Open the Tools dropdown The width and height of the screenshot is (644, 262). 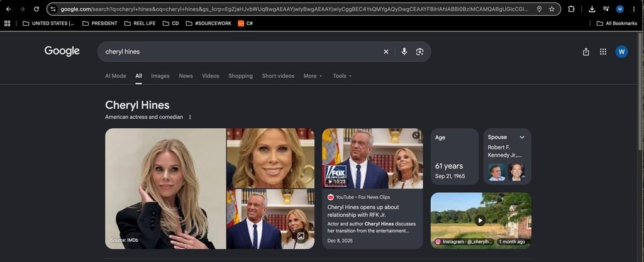pos(342,76)
